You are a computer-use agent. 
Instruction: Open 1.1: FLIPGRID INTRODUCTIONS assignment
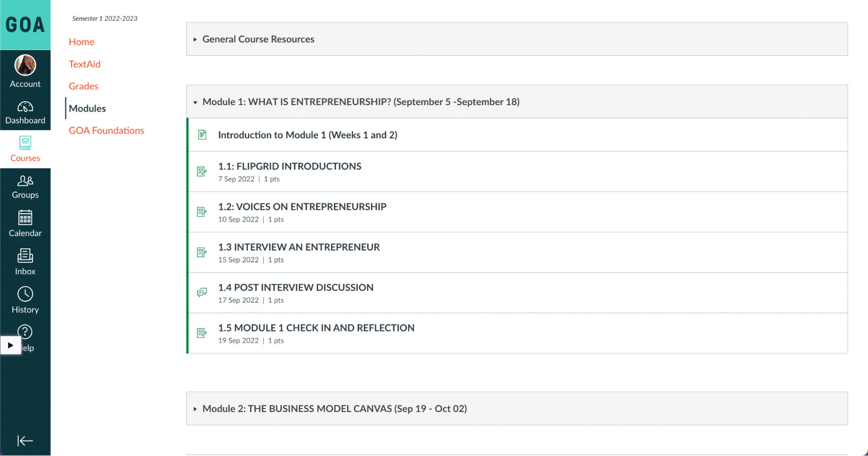click(x=290, y=166)
